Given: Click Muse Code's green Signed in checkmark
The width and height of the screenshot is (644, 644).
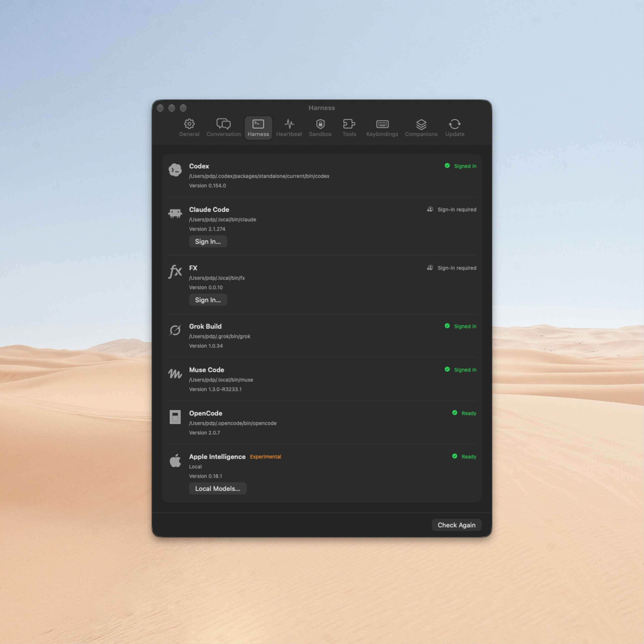Looking at the screenshot, I should pyautogui.click(x=447, y=369).
